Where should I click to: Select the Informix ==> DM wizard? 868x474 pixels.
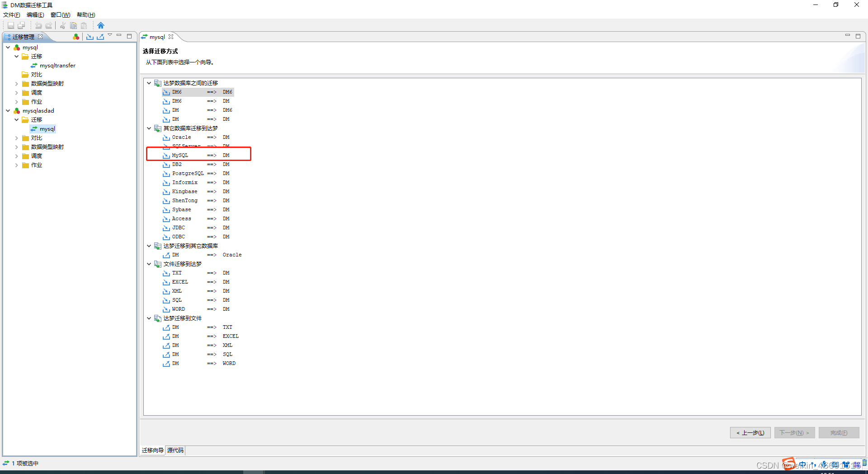pyautogui.click(x=197, y=183)
